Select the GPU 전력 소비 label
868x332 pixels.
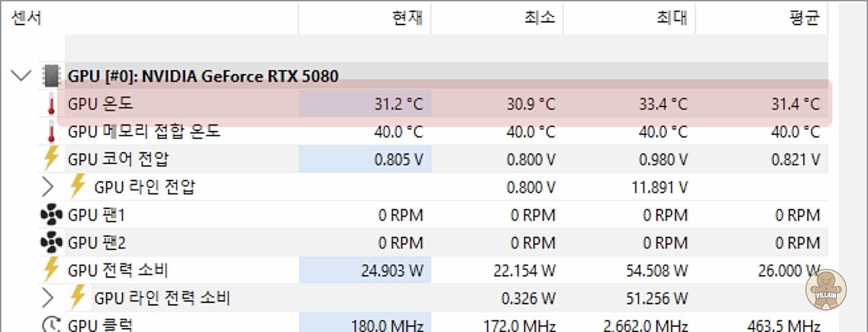coord(117,270)
